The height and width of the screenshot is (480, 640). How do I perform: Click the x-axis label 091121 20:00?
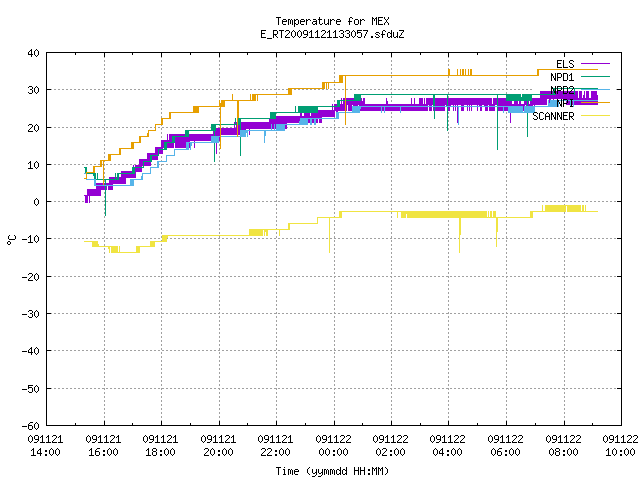(218, 446)
